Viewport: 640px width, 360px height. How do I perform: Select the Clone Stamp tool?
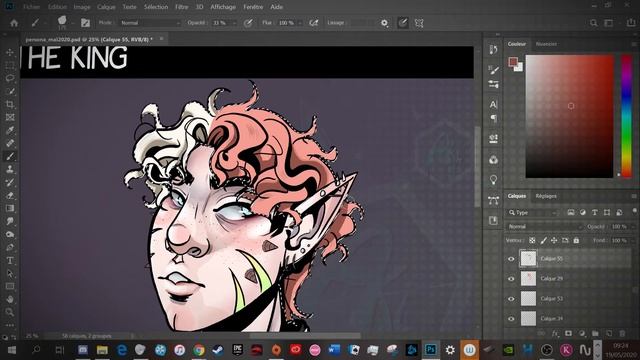(x=10, y=169)
